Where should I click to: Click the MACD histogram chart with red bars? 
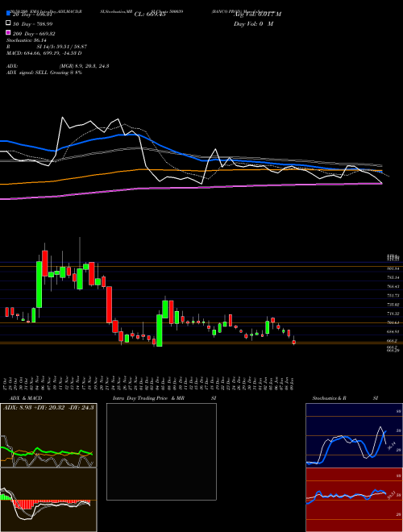coord(48,500)
